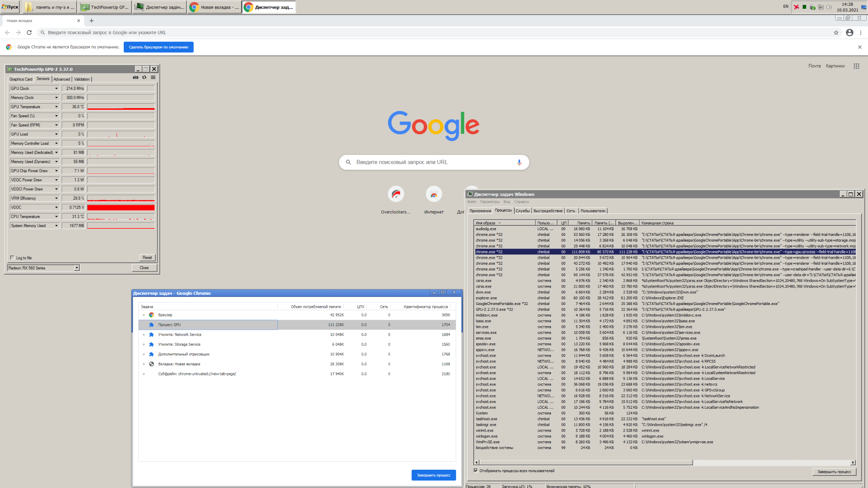Open the Google apps grid icon
Viewport: 868px width, 488px height.
[x=856, y=66]
